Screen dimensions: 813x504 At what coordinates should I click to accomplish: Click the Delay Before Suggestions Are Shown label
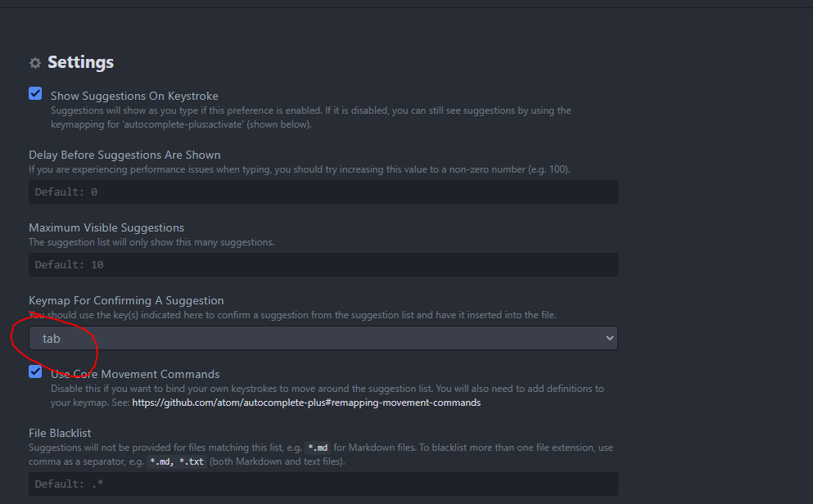point(124,155)
